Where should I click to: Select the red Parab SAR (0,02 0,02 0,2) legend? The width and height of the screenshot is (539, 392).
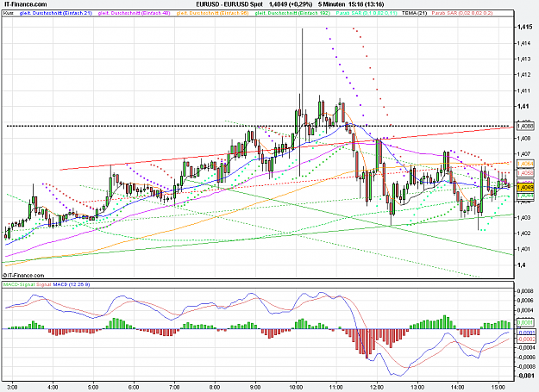[x=462, y=13]
